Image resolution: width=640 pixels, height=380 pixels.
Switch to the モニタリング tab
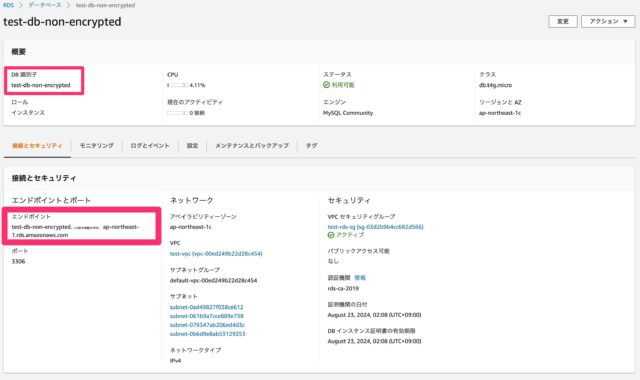point(96,145)
